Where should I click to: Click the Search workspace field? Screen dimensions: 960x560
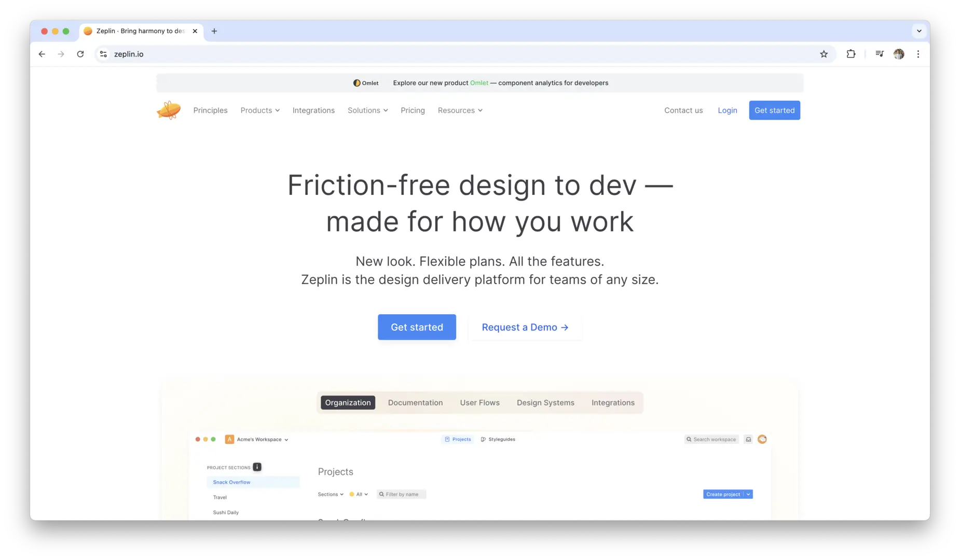[711, 439]
